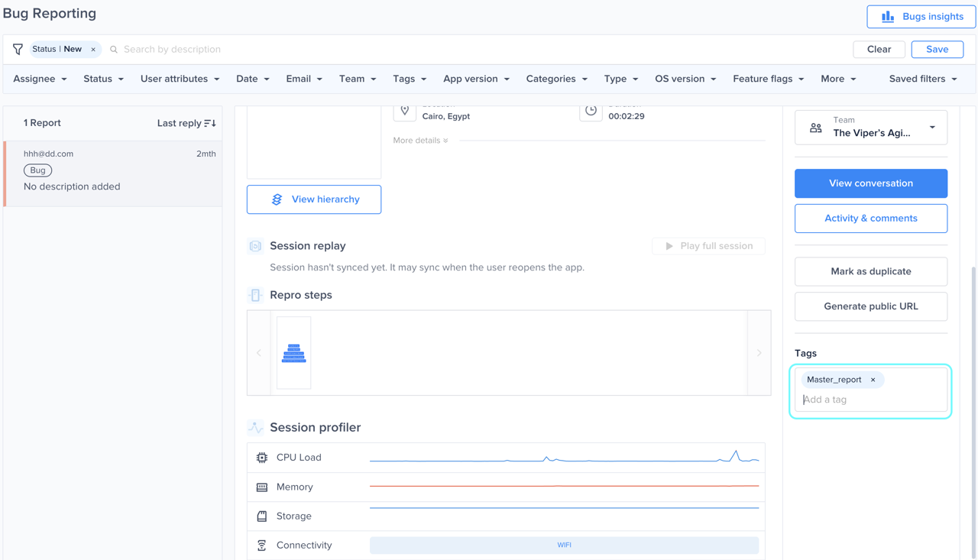Click the Repro steps phone icon
978x560 pixels.
tap(255, 295)
